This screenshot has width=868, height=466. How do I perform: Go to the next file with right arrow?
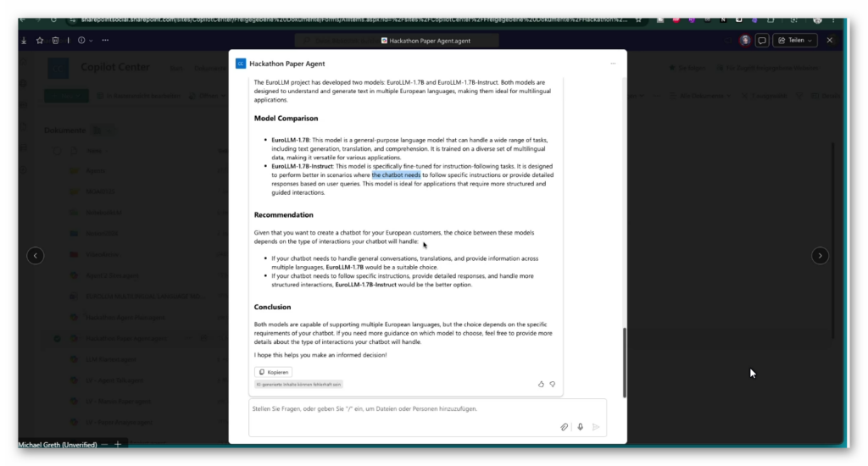coord(820,256)
